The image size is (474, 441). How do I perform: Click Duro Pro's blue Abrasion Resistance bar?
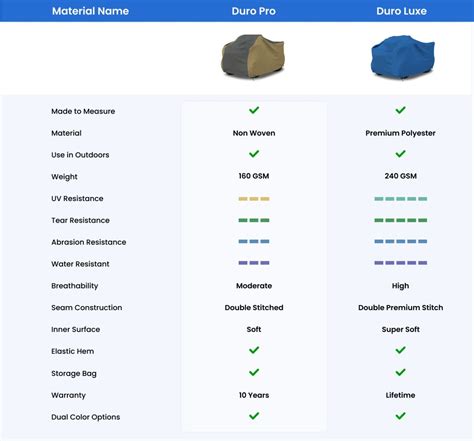click(x=254, y=242)
